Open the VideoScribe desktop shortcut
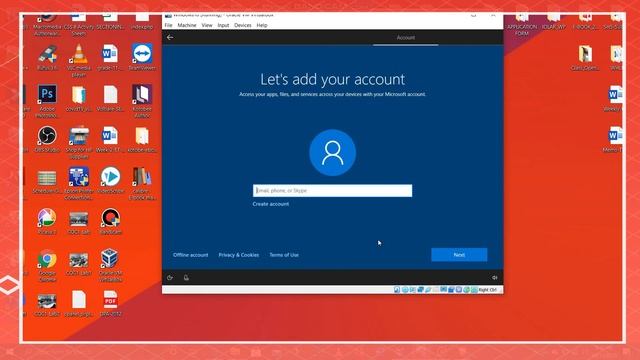This screenshot has width=640, height=360. click(x=110, y=180)
